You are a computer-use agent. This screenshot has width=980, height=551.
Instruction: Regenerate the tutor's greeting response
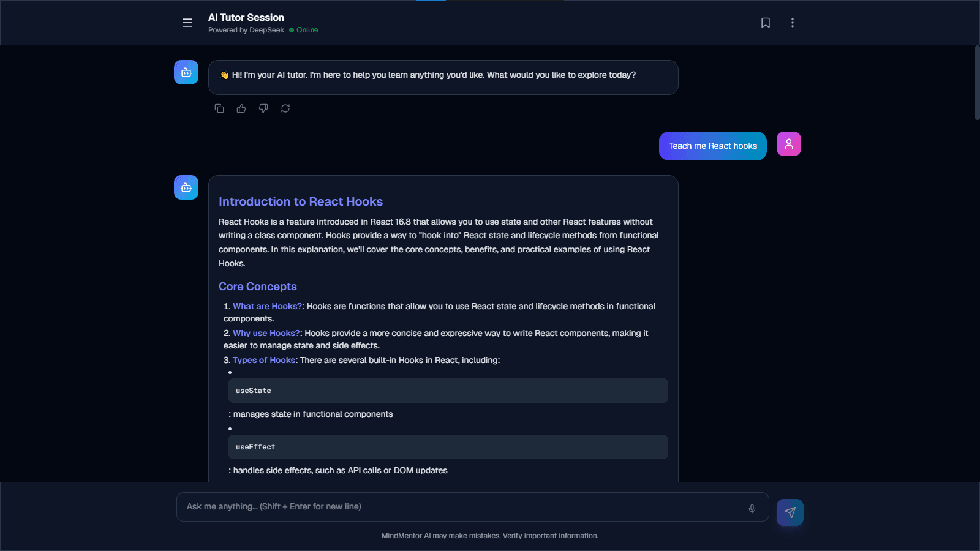pyautogui.click(x=285, y=108)
